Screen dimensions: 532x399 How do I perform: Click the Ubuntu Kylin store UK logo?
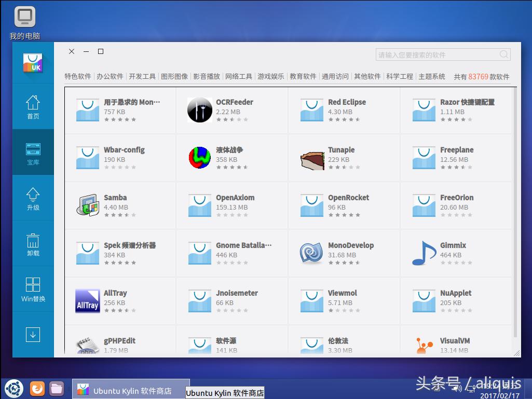tap(33, 63)
